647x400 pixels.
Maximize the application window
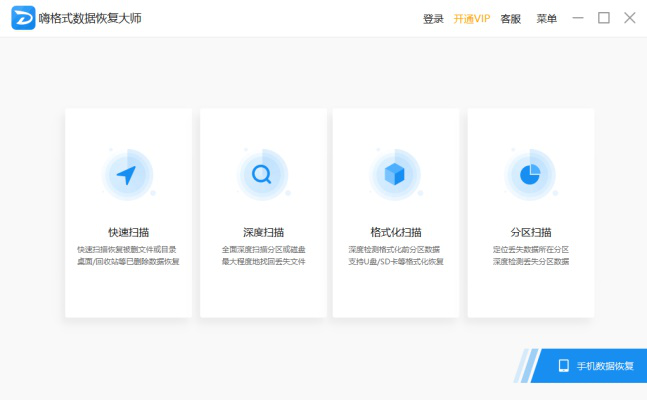[x=604, y=18]
